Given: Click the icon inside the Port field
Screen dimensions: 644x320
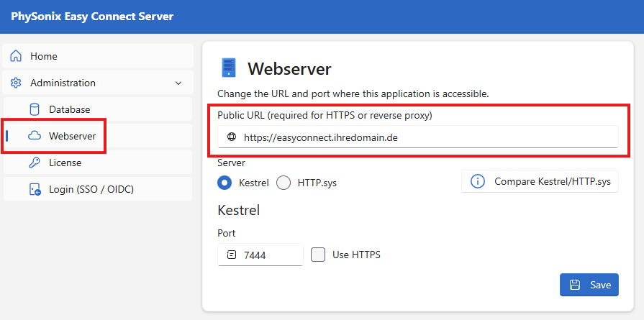Looking at the screenshot, I should click(x=232, y=255).
